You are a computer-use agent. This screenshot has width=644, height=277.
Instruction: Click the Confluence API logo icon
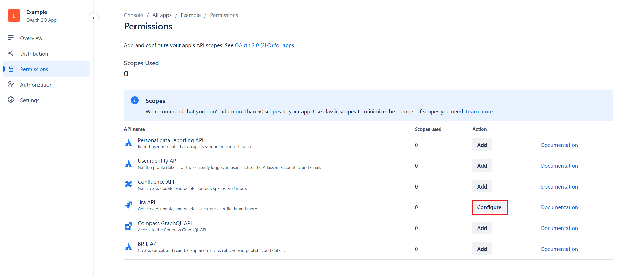pyautogui.click(x=129, y=184)
